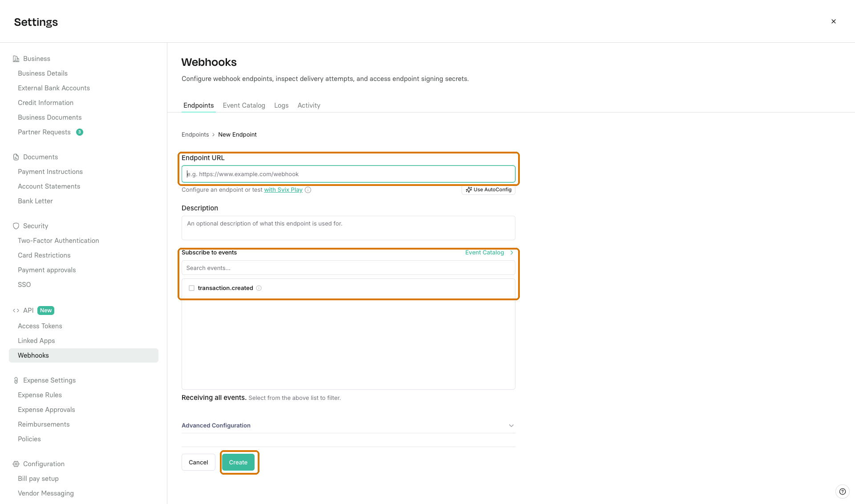
Task: Open Account Statements page
Action: [x=49, y=186]
